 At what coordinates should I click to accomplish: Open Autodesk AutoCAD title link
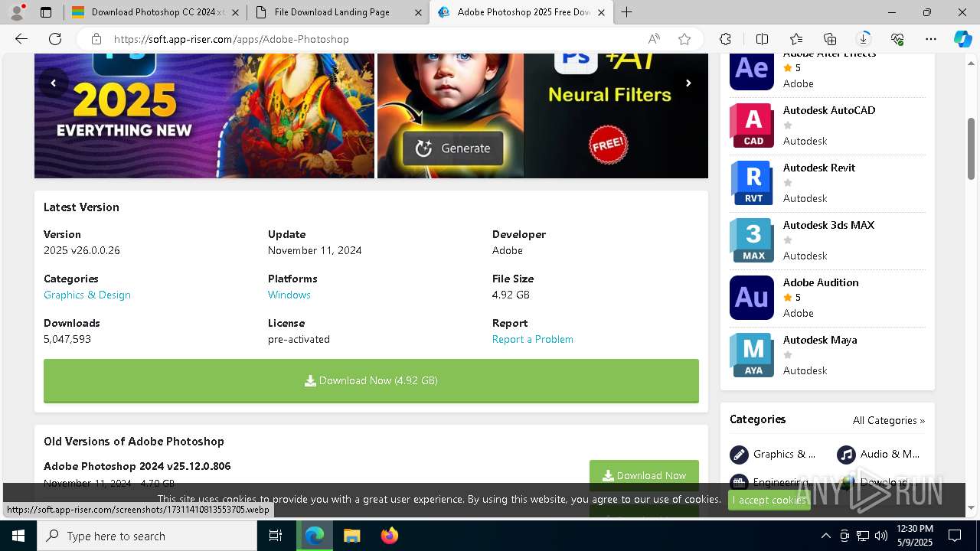point(829,110)
